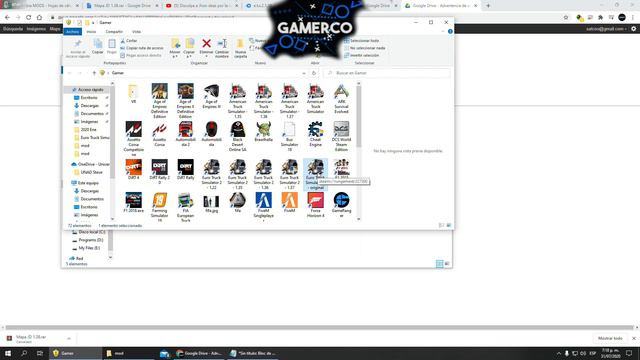
Task: Select the DiRT Rally 2.0 shortcut
Action: 160,172
